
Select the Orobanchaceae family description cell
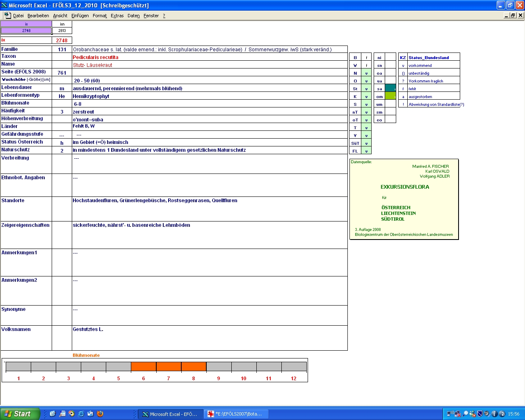(210, 49)
